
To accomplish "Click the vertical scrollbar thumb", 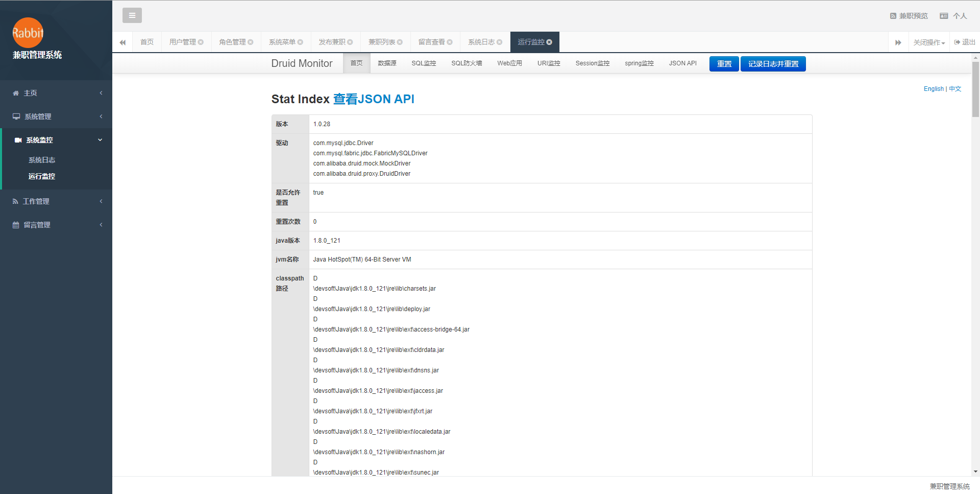I will 975,89.
